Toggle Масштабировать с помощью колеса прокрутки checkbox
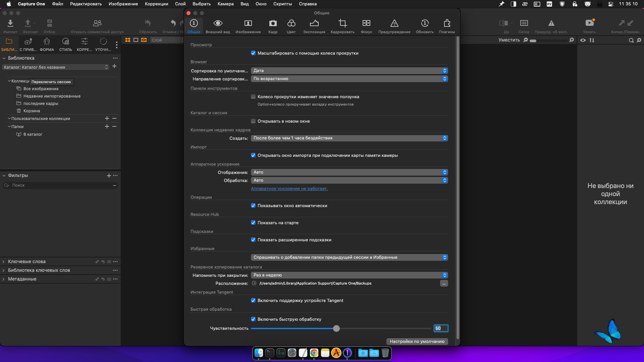This screenshot has width=644, height=362. [253, 53]
